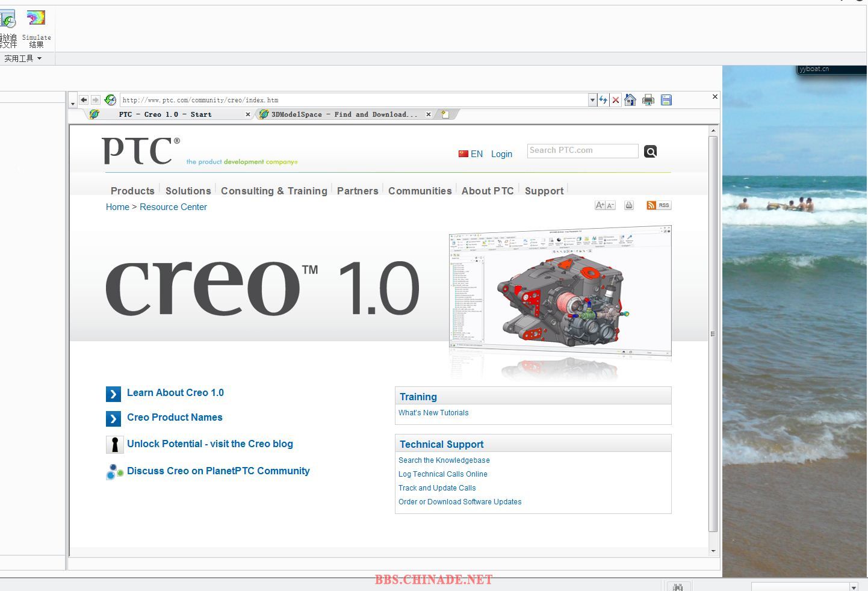Screen dimensions: 868x591
Task: Click the blue arrows refresh icon
Action: pyautogui.click(x=603, y=100)
